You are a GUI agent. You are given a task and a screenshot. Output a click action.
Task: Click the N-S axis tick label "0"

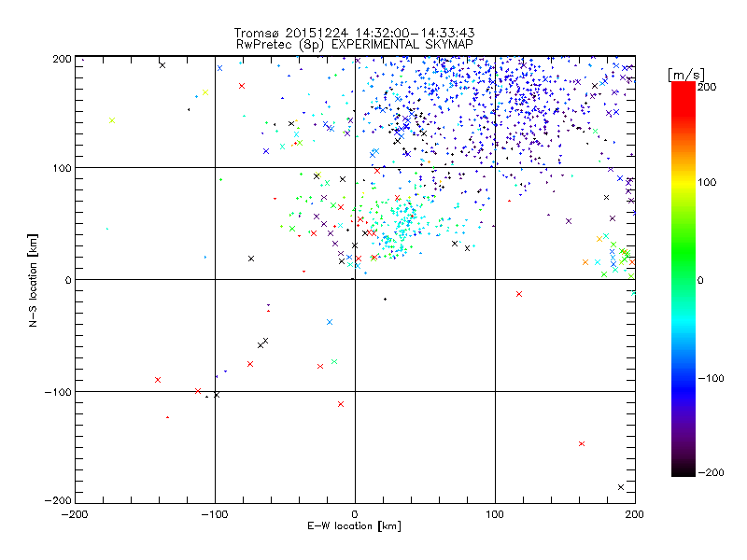click(68, 280)
